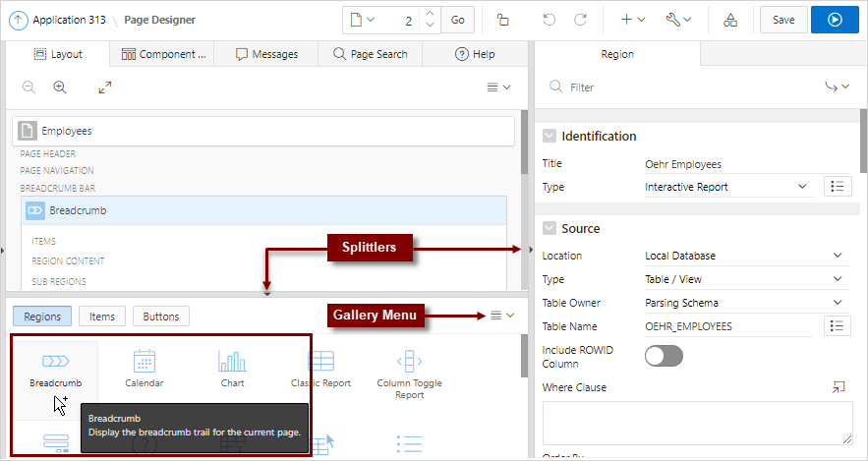Image resolution: width=868 pixels, height=461 pixels.
Task: Zoom out the layout
Action: coord(29,86)
